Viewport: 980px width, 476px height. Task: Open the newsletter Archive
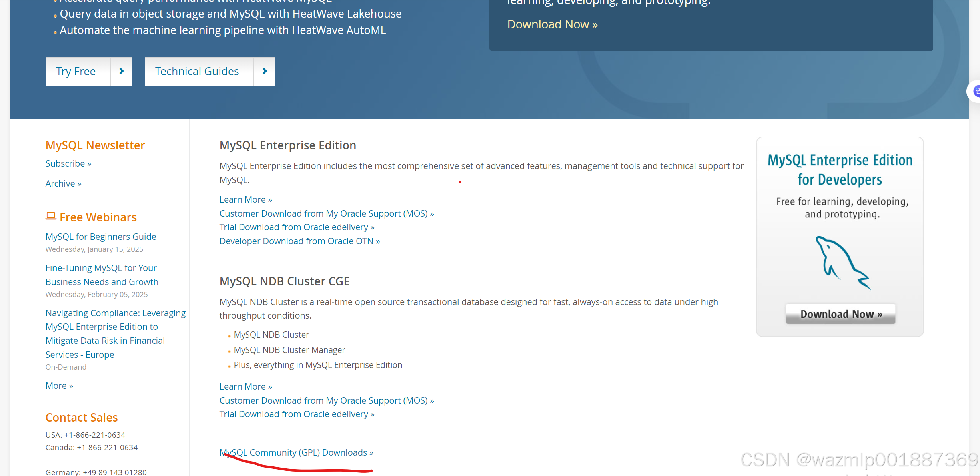pyautogui.click(x=63, y=183)
